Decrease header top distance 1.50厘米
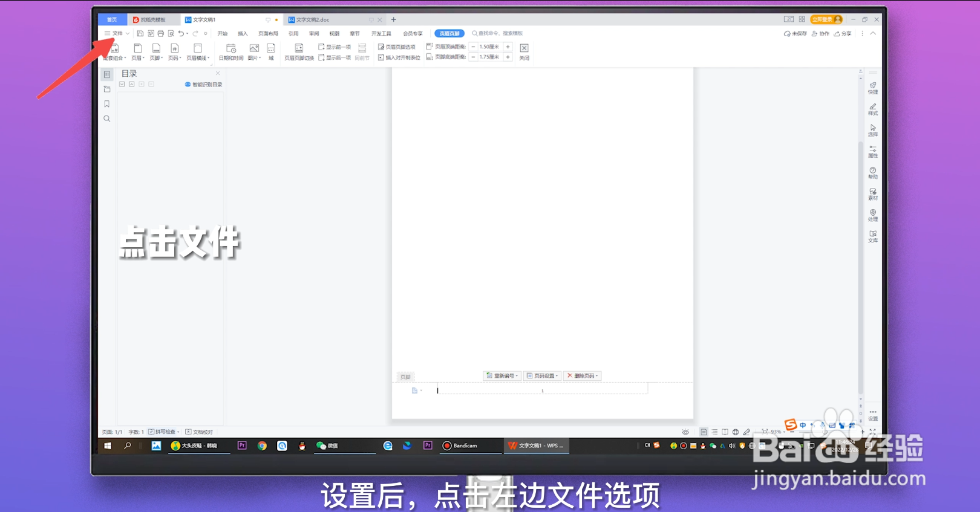 pos(473,47)
